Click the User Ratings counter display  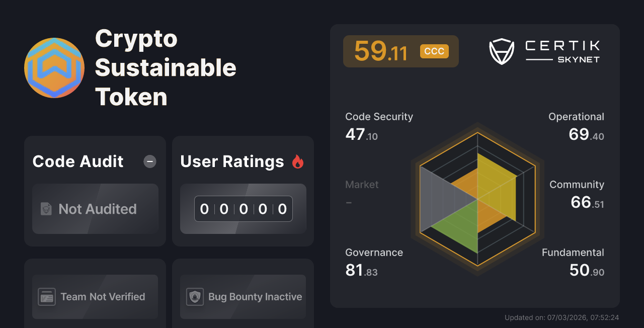(x=243, y=209)
